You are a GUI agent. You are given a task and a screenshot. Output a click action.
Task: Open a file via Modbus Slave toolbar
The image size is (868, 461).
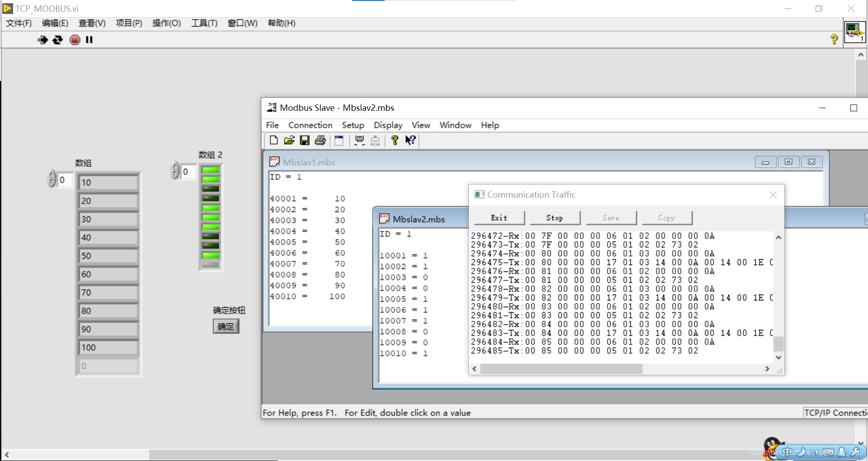(289, 140)
